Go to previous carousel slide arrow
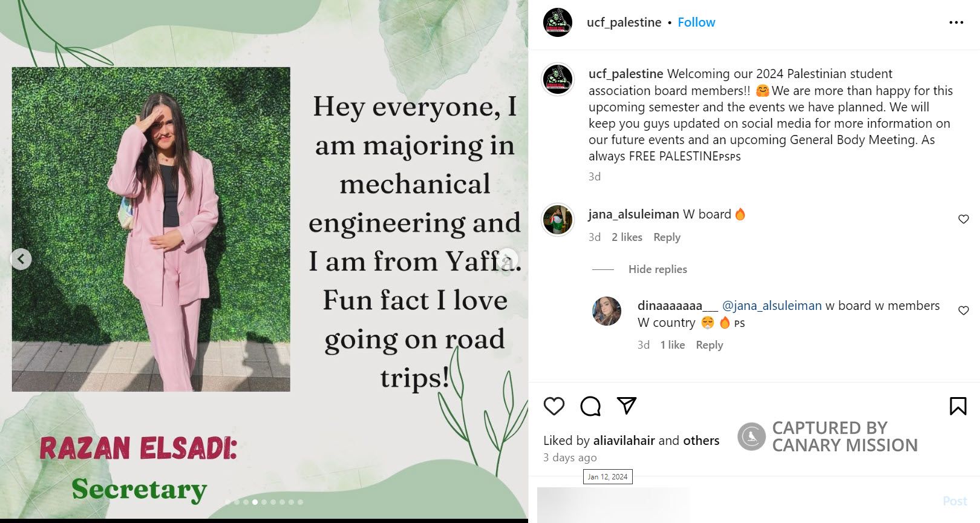This screenshot has height=523, width=980. [x=21, y=259]
